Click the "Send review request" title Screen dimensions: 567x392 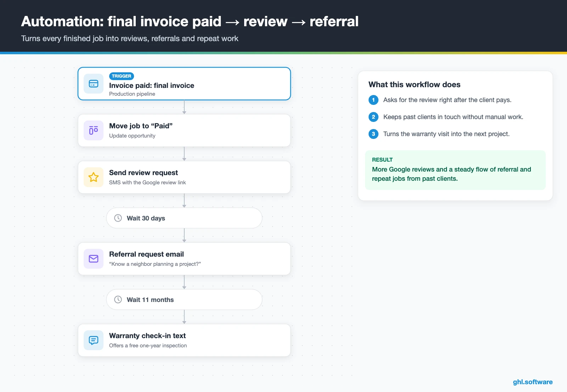(x=144, y=173)
